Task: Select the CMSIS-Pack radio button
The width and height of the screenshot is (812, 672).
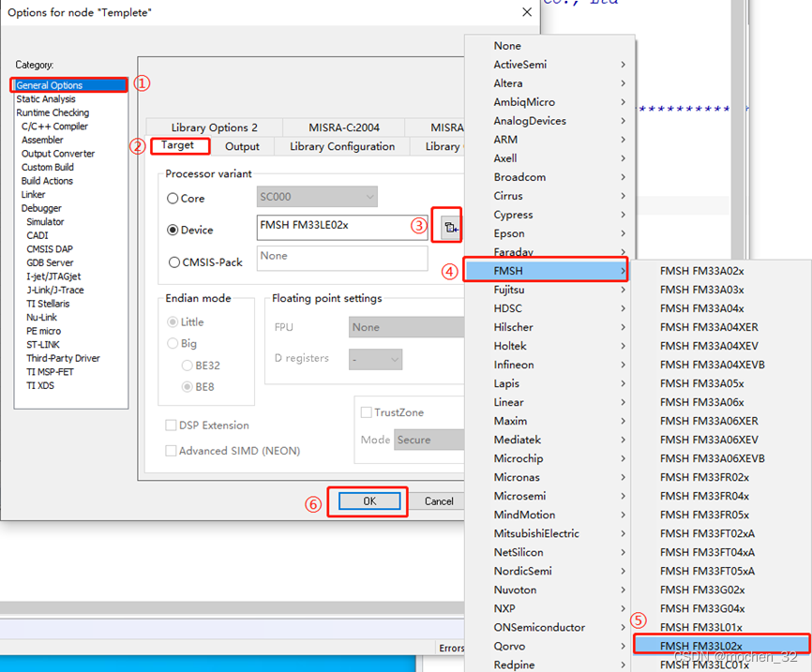Action: 174,262
